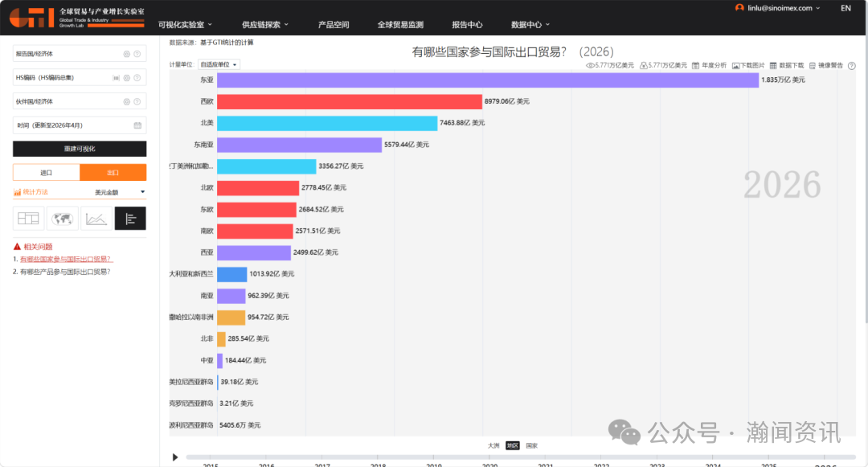The image size is (868, 467).
Task: Open the 自适应单位 unit dropdown
Action: 219,65
